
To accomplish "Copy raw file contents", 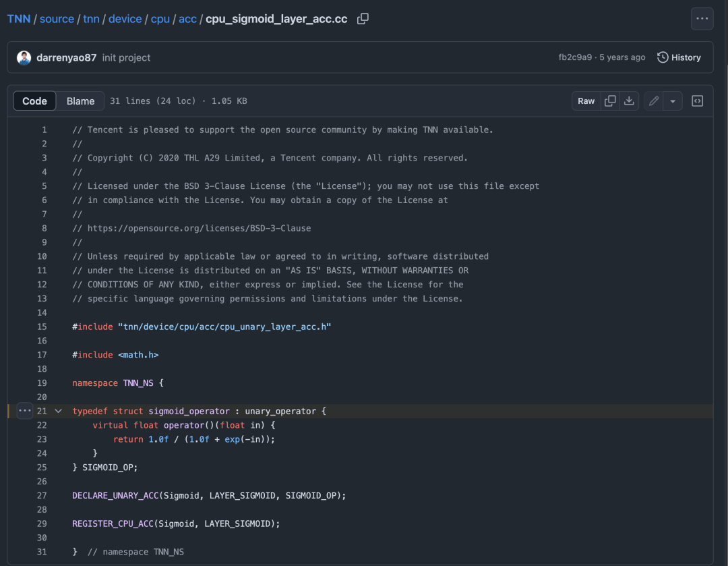I will coord(610,101).
